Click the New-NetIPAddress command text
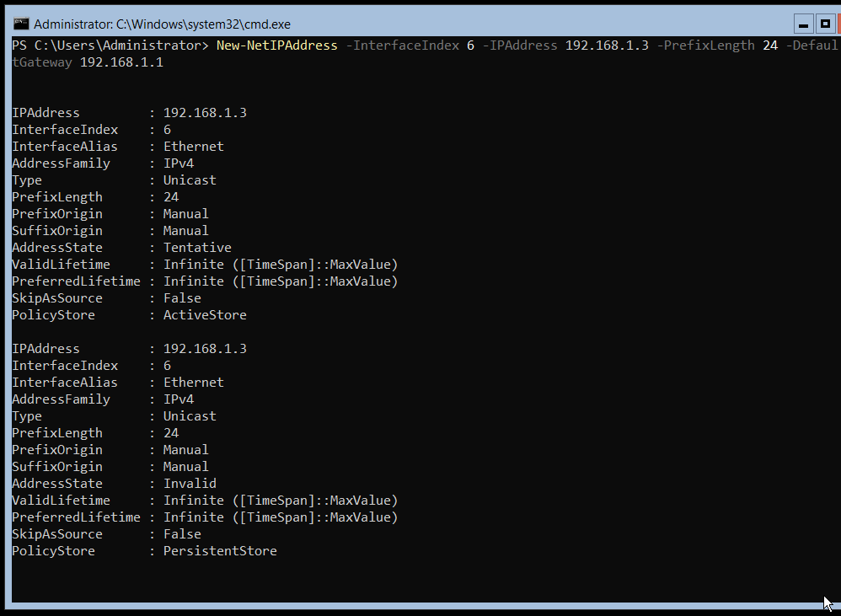Screen dimensions: 841x616 coord(276,46)
